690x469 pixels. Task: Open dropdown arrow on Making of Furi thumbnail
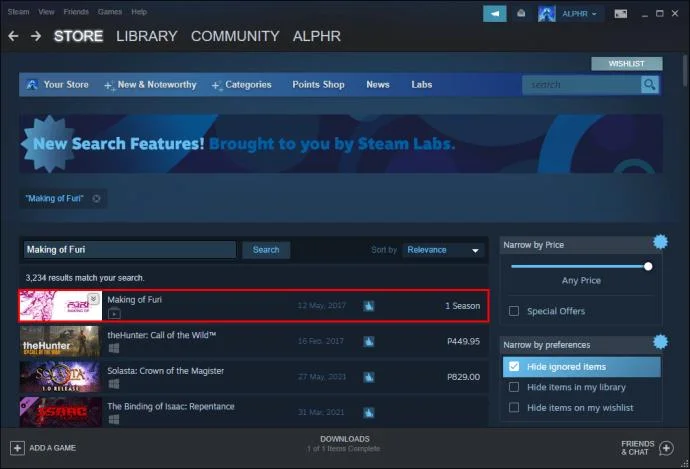[x=93, y=299]
